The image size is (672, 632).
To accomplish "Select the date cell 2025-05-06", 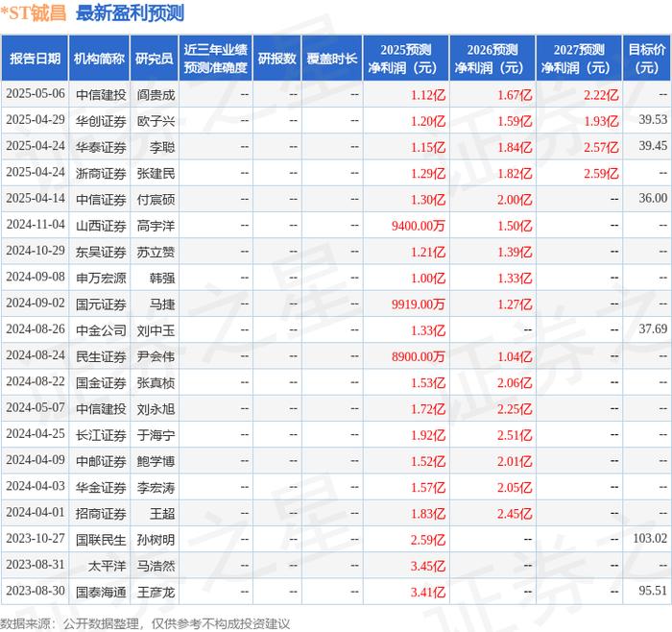I will [36, 94].
